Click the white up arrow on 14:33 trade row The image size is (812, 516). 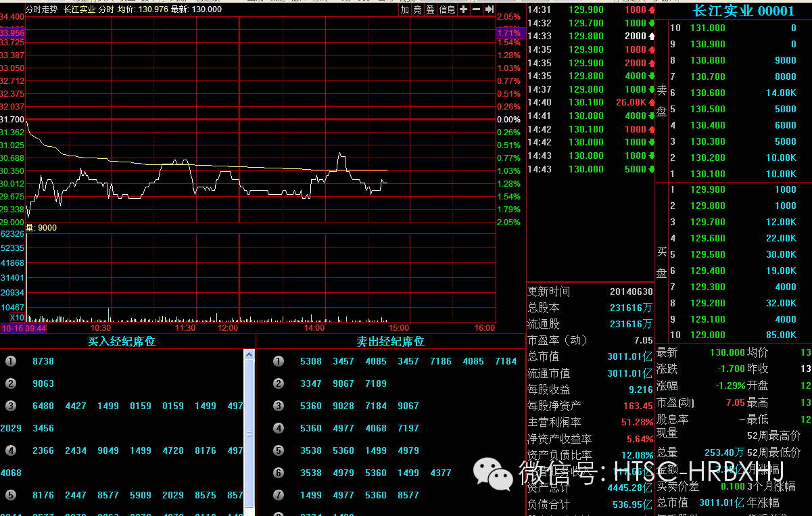(x=651, y=37)
